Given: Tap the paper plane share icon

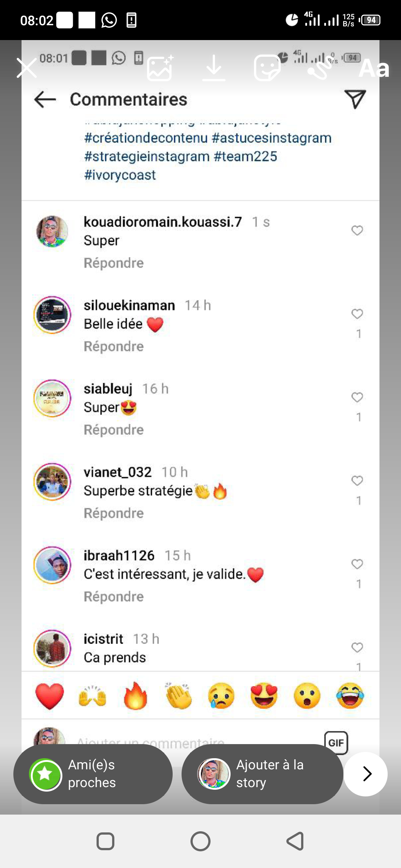Looking at the screenshot, I should coord(355,99).
